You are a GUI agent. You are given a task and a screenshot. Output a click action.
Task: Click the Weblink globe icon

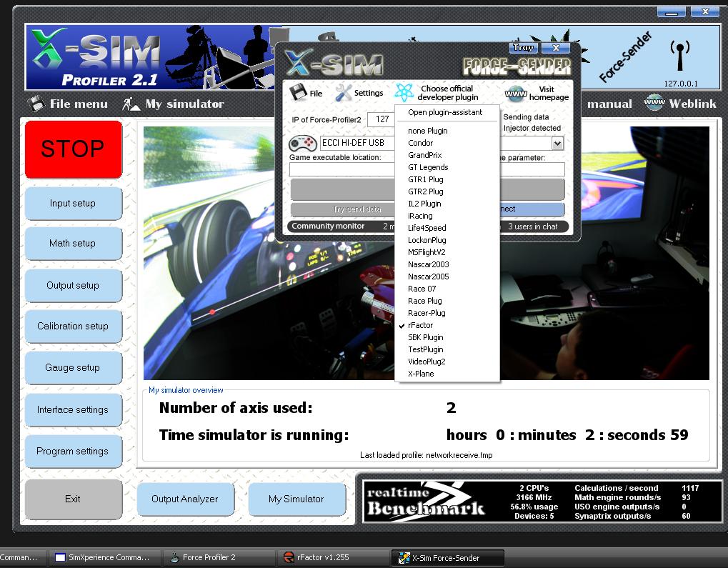[654, 104]
